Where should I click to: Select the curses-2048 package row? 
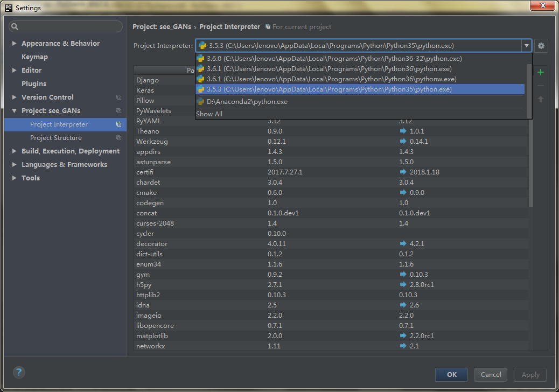click(331, 223)
